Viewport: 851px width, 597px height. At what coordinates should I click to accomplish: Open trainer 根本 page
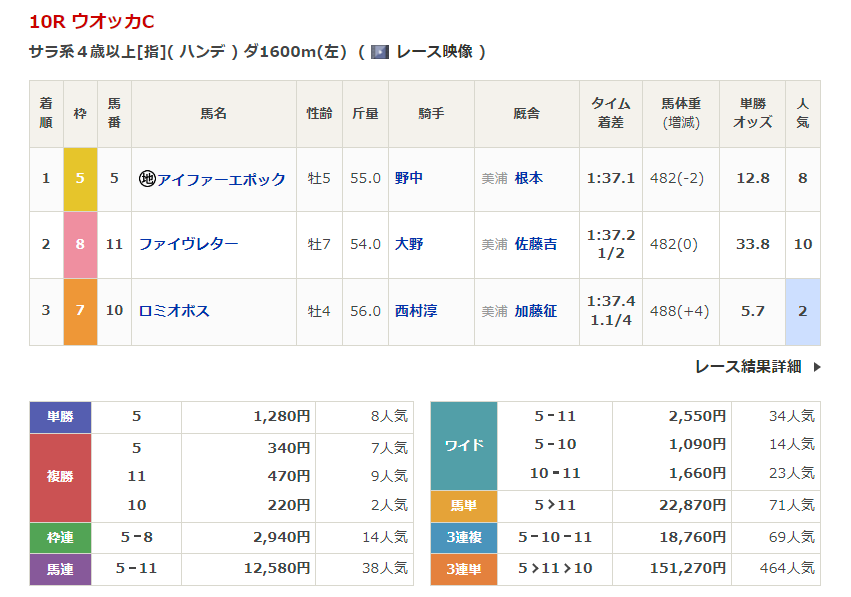tap(528, 178)
